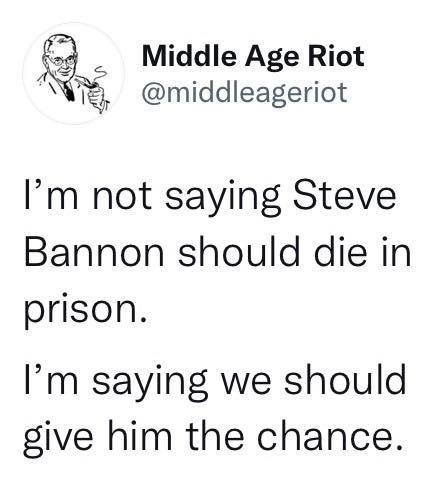
Task: Click the man's necktie in the avatar
Action: (x=69, y=91)
